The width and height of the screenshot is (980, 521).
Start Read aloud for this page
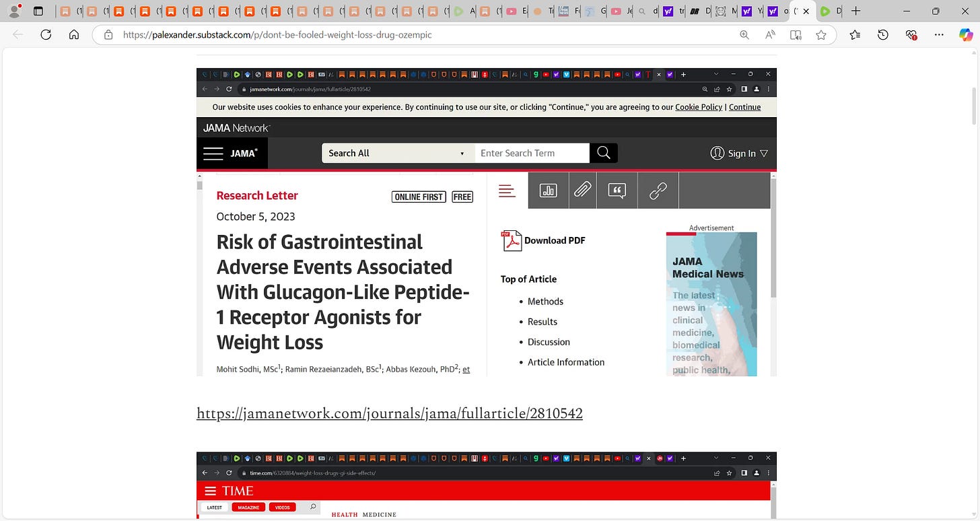[770, 35]
